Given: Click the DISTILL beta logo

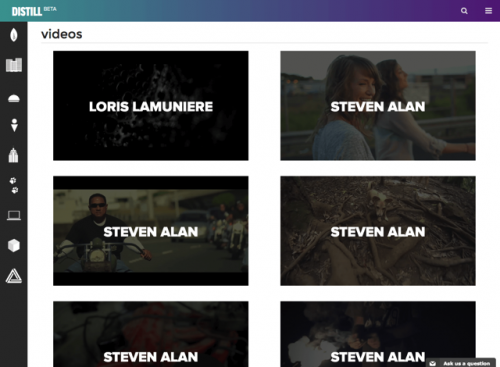Looking at the screenshot, I should pos(34,11).
